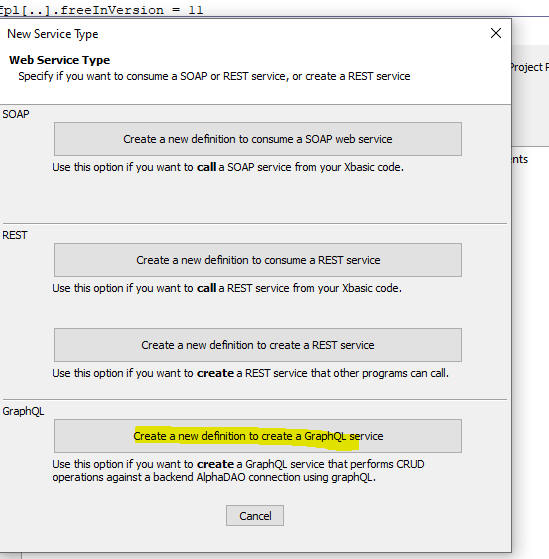Click the AlphaDAO connection description line
This screenshot has height=559, width=549.
tap(214, 477)
